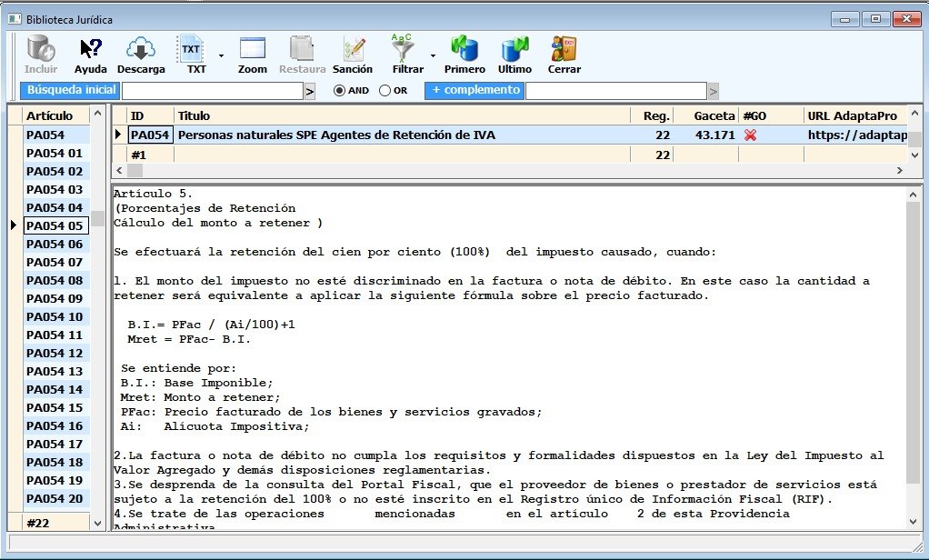Click inside the Búsqueda inicial text field
The width and height of the screenshot is (929, 560).
click(x=212, y=91)
